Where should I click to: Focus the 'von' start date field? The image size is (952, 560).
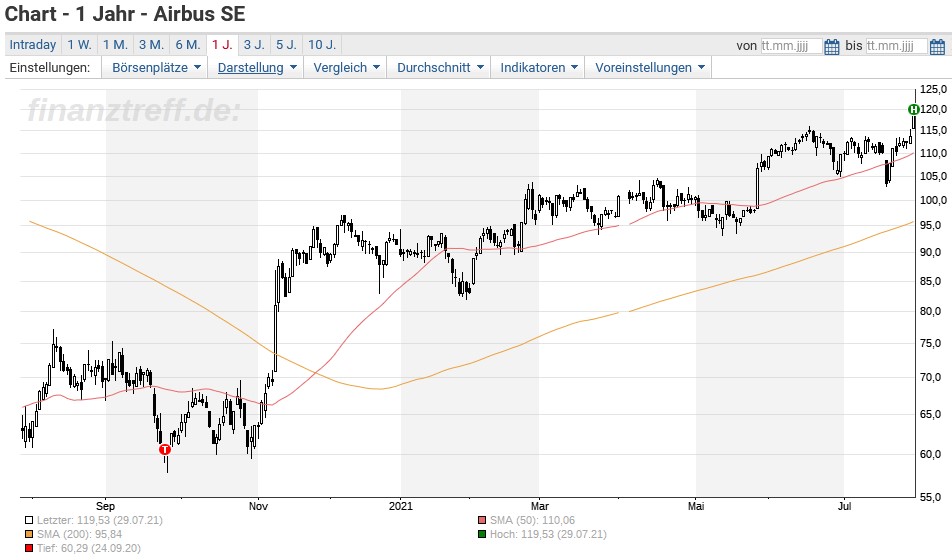click(x=791, y=46)
